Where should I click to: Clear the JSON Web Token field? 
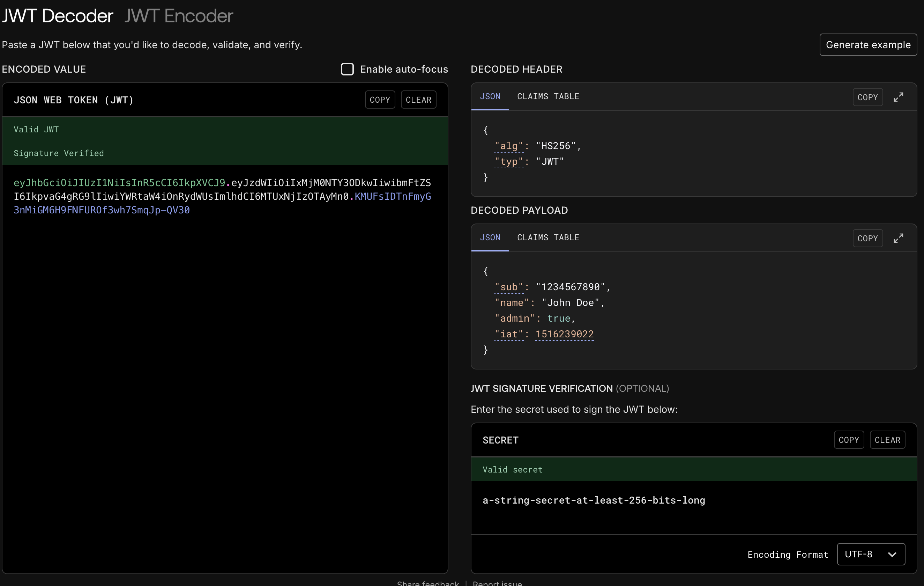pos(418,100)
